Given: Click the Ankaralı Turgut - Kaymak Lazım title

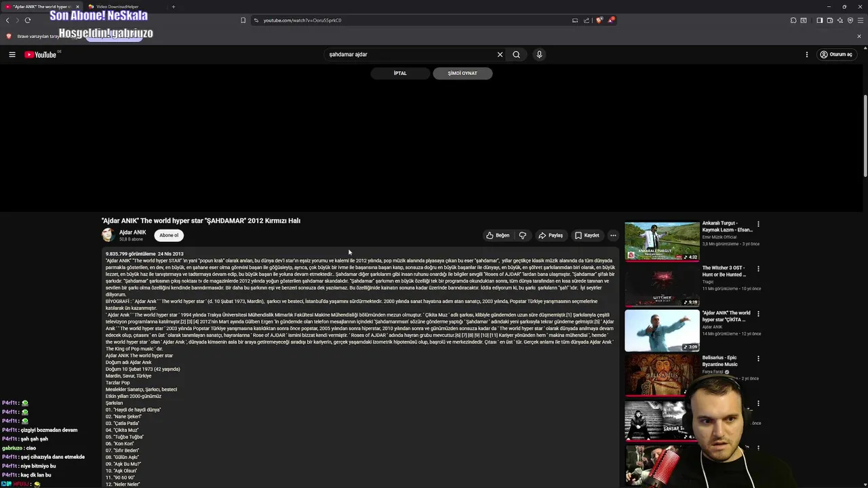Looking at the screenshot, I should (727, 226).
